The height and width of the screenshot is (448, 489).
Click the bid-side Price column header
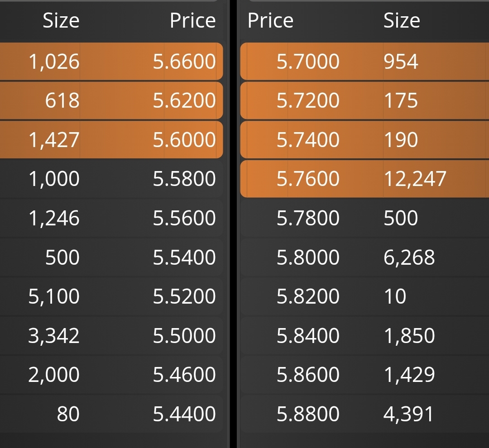193,20
